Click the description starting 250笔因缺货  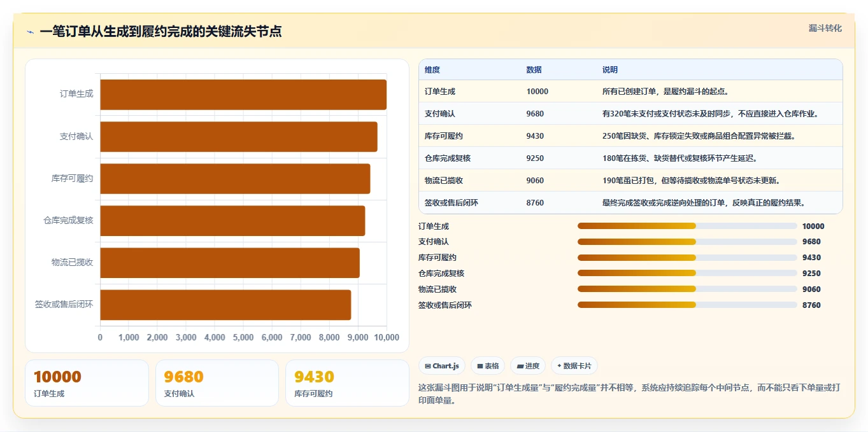tap(699, 136)
